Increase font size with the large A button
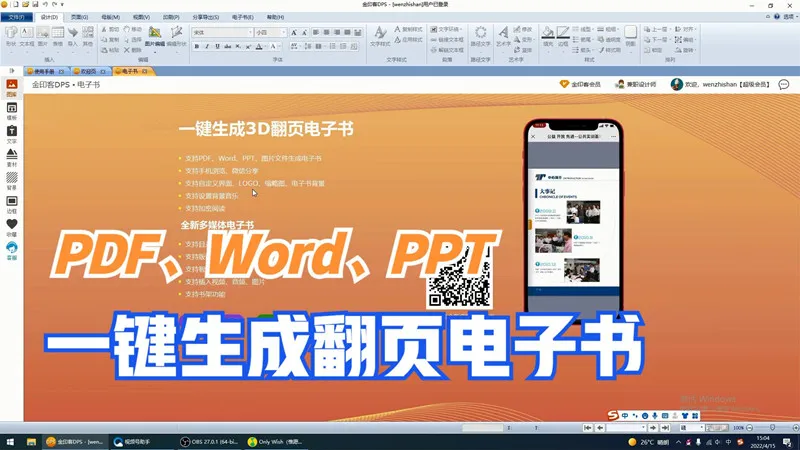 [x=294, y=33]
